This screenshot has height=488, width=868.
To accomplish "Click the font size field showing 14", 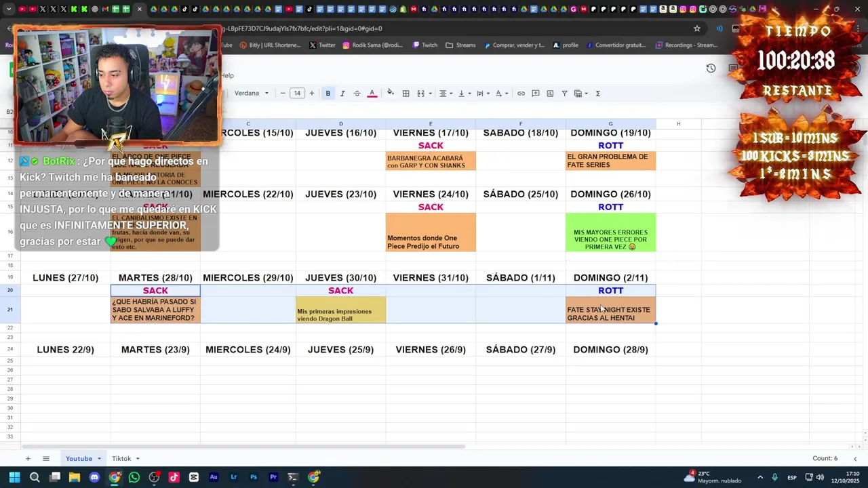I will 297,94.
